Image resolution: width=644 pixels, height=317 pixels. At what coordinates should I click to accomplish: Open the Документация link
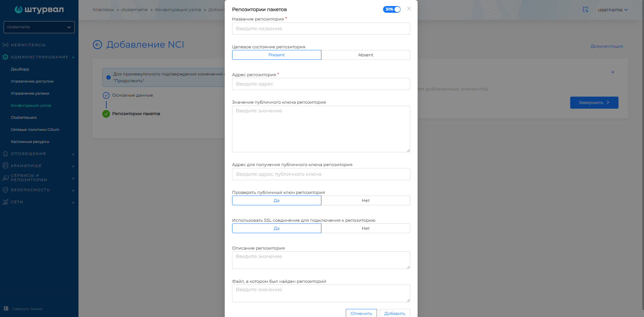click(x=606, y=46)
